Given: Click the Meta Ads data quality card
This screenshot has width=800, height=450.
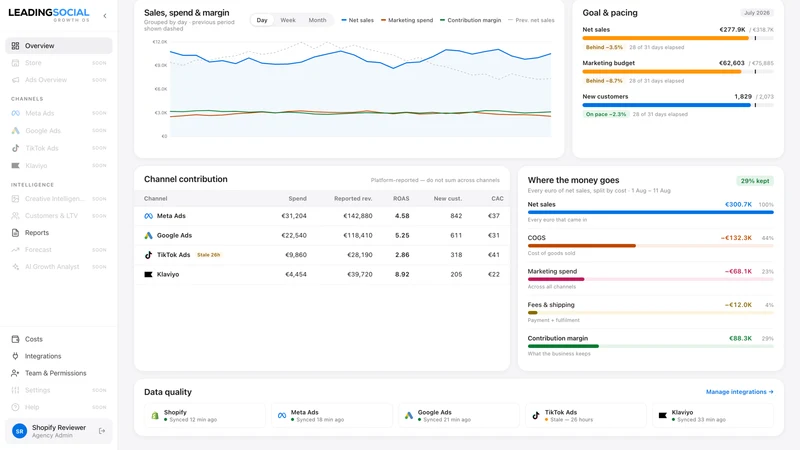Looking at the screenshot, I should [x=332, y=415].
